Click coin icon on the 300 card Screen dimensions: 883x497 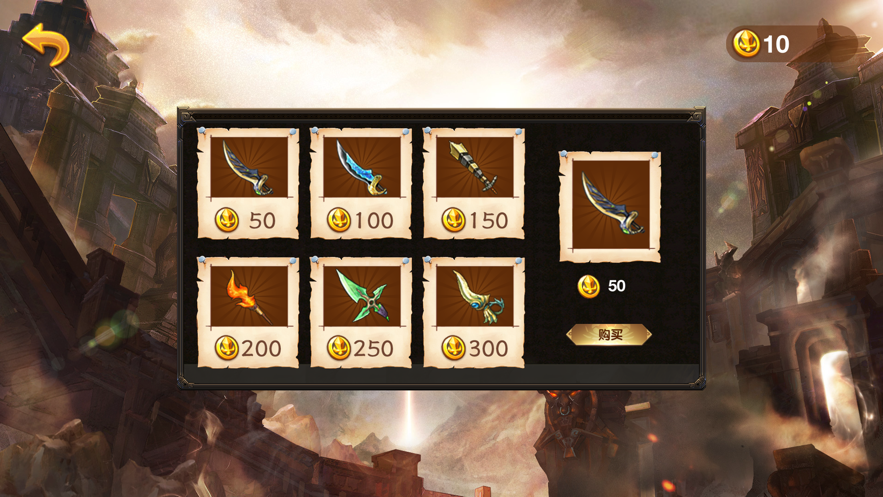(x=453, y=348)
